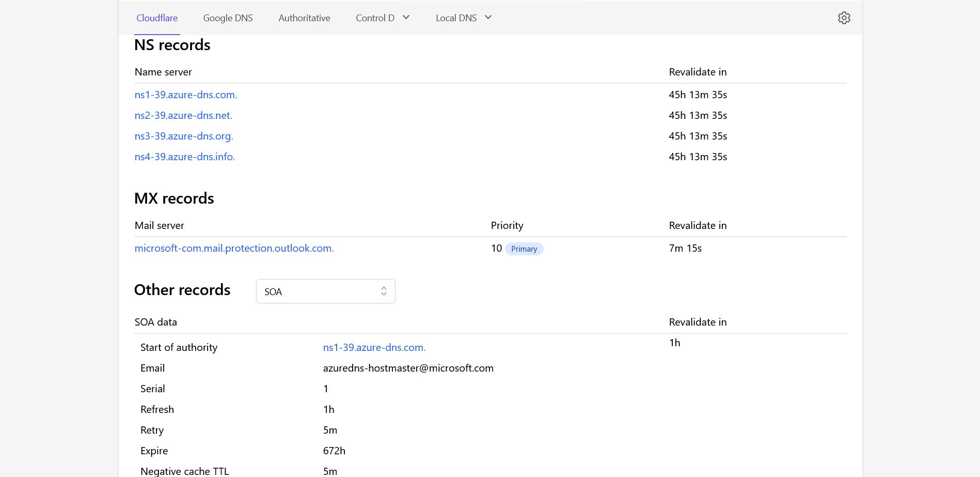Click the Serial value 1
Screen dimensions: 980x477
[326, 389]
